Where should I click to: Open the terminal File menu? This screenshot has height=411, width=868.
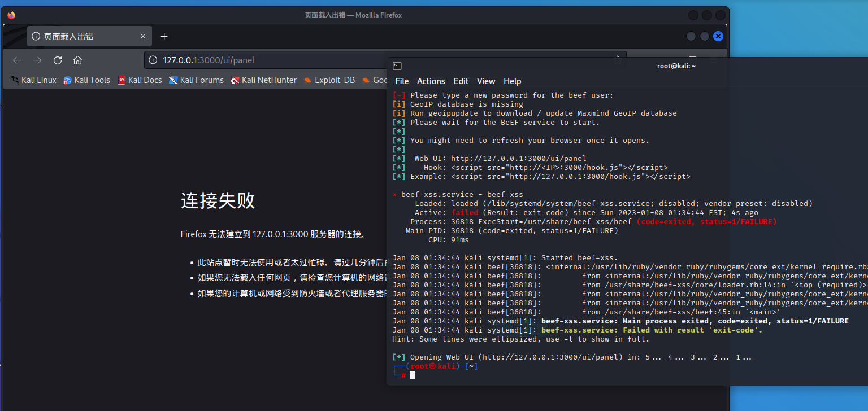402,81
